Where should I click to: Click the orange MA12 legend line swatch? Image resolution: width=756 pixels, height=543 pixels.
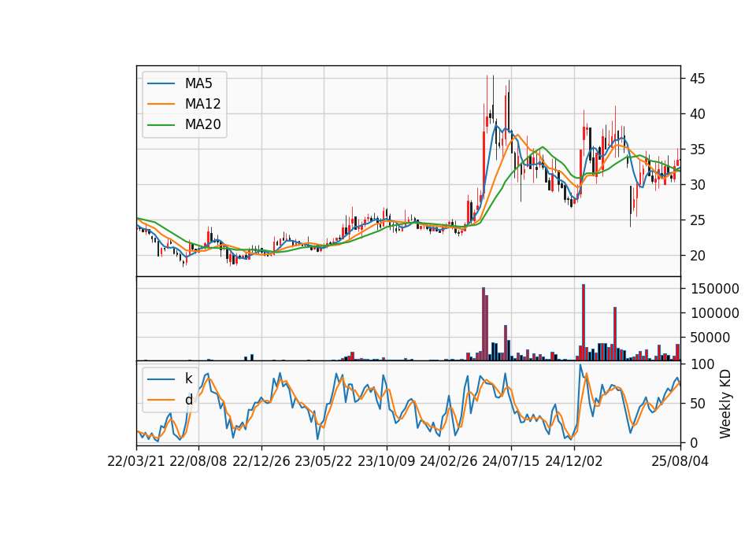click(161, 104)
